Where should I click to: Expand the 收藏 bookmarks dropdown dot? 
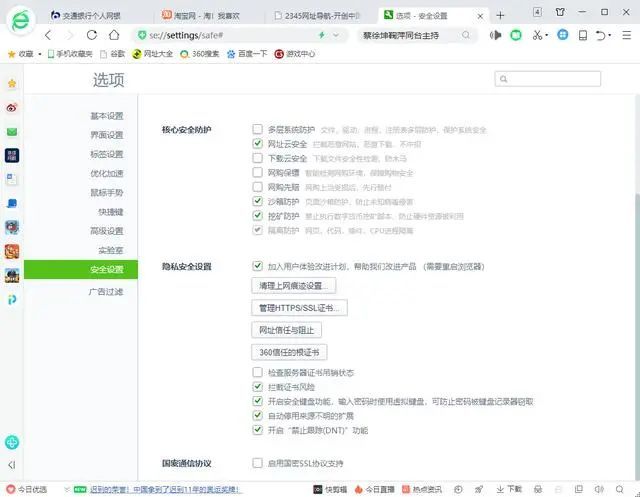click(x=40, y=54)
